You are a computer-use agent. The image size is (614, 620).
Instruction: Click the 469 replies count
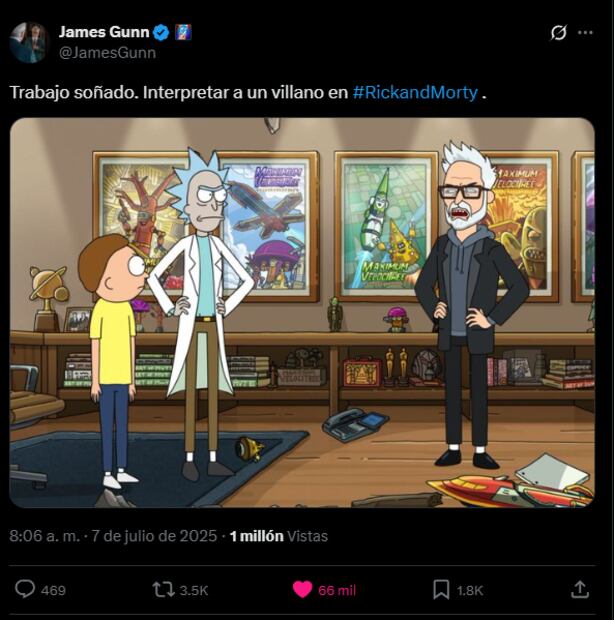tap(53, 590)
